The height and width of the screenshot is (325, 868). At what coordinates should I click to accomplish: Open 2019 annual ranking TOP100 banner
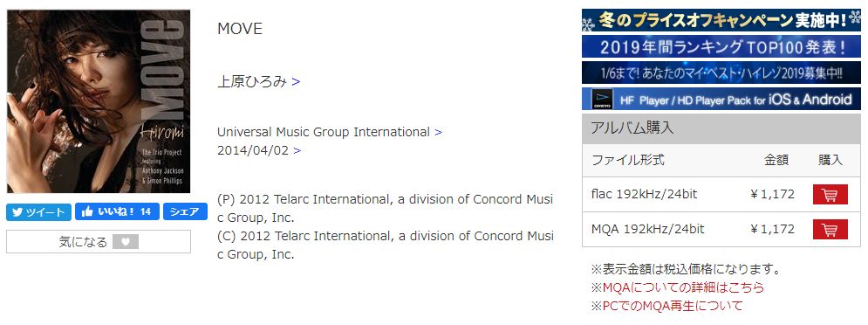(721, 46)
